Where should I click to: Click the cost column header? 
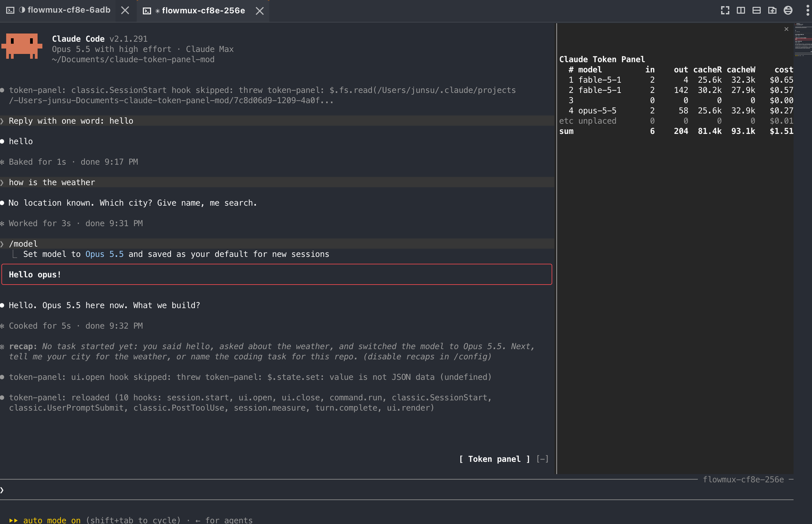pyautogui.click(x=784, y=70)
